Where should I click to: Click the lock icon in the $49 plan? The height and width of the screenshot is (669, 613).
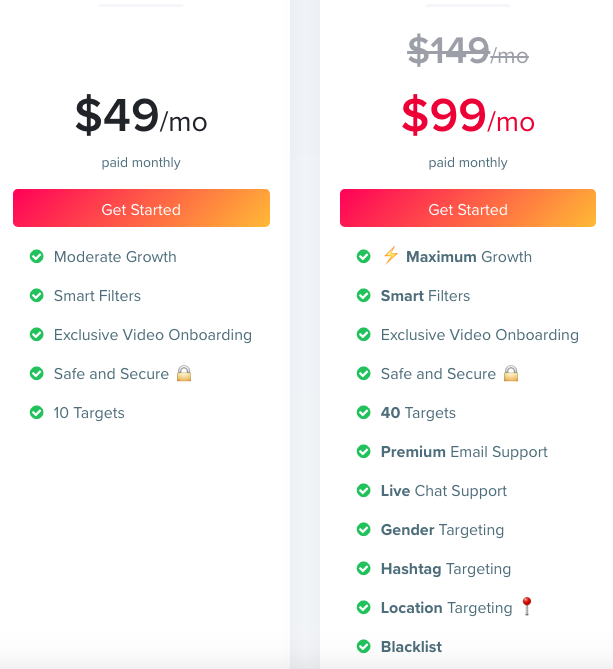tap(184, 373)
